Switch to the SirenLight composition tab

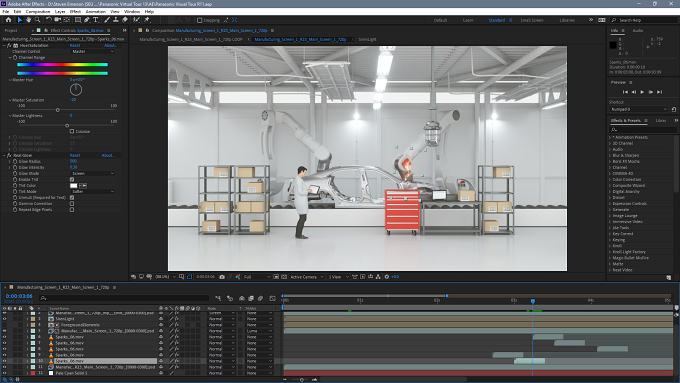[x=367, y=39]
